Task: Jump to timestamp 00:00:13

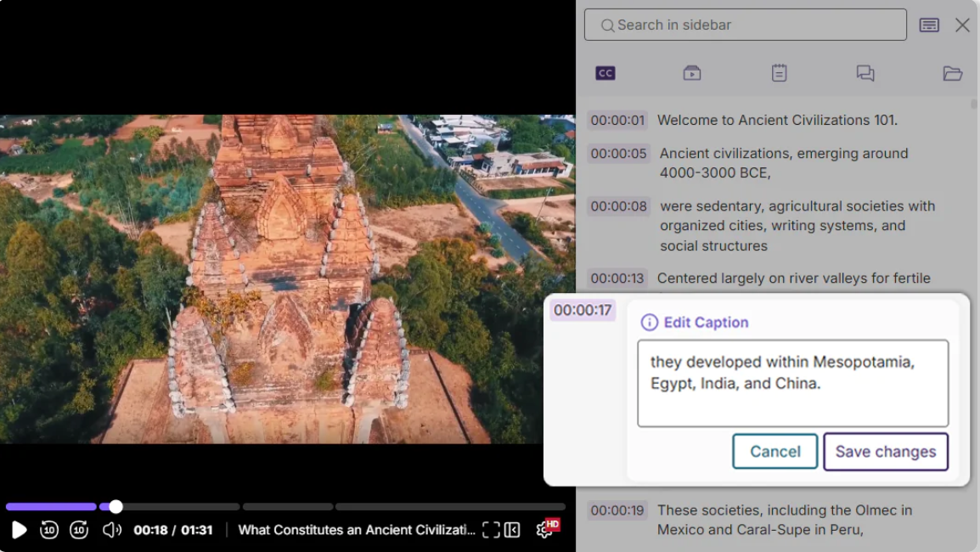Action: click(617, 279)
